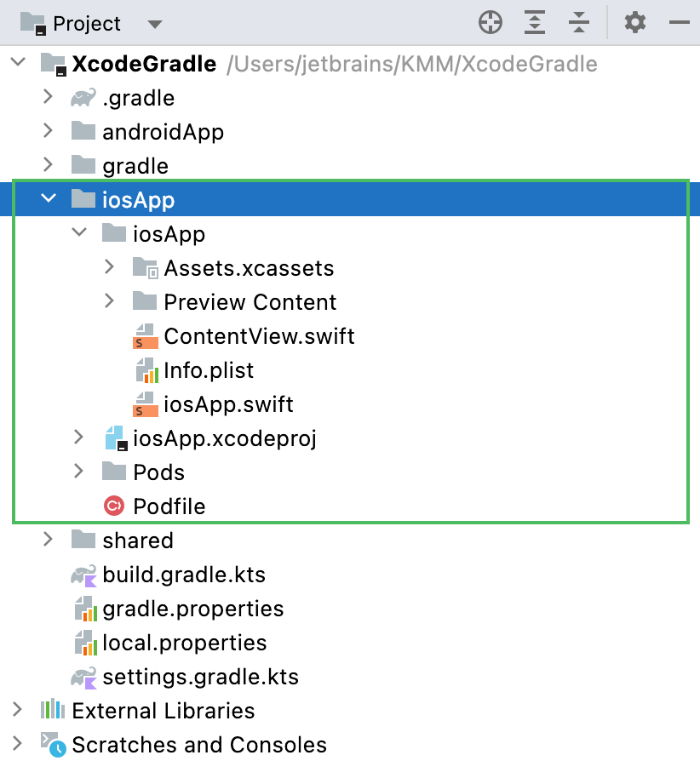Click the Select Opened File target icon

tap(491, 23)
